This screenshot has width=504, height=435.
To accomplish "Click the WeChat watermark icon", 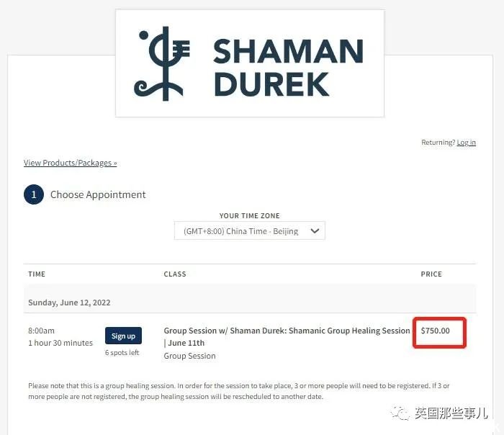I will point(400,413).
